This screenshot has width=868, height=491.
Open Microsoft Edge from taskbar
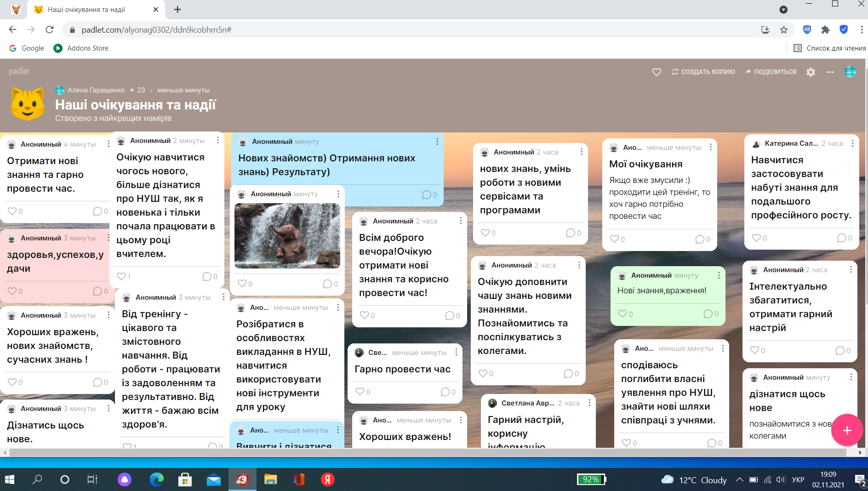(157, 480)
